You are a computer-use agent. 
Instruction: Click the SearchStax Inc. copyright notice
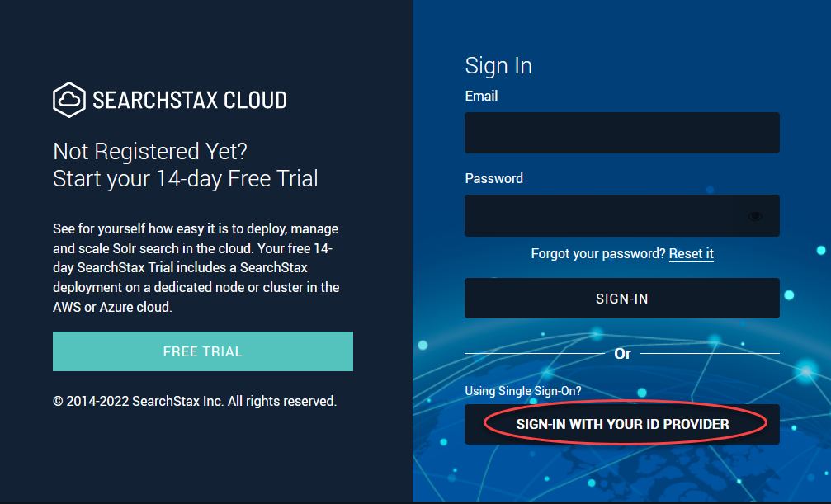[x=195, y=401]
